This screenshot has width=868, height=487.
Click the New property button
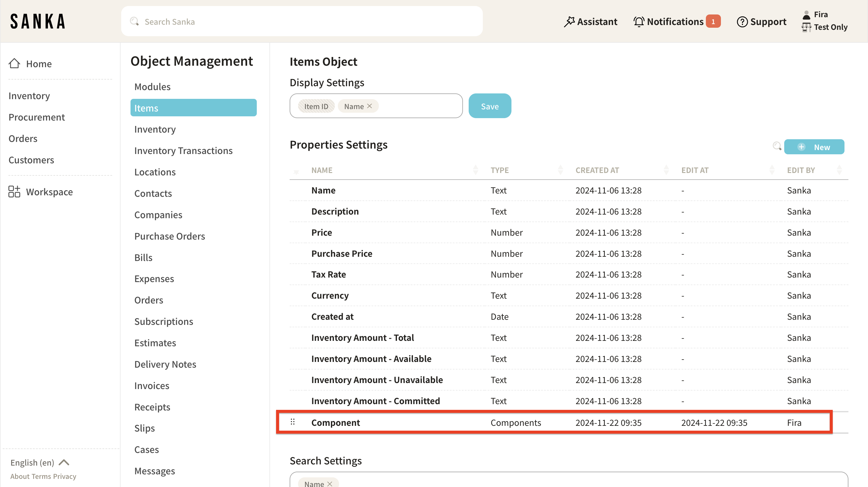[x=814, y=147]
